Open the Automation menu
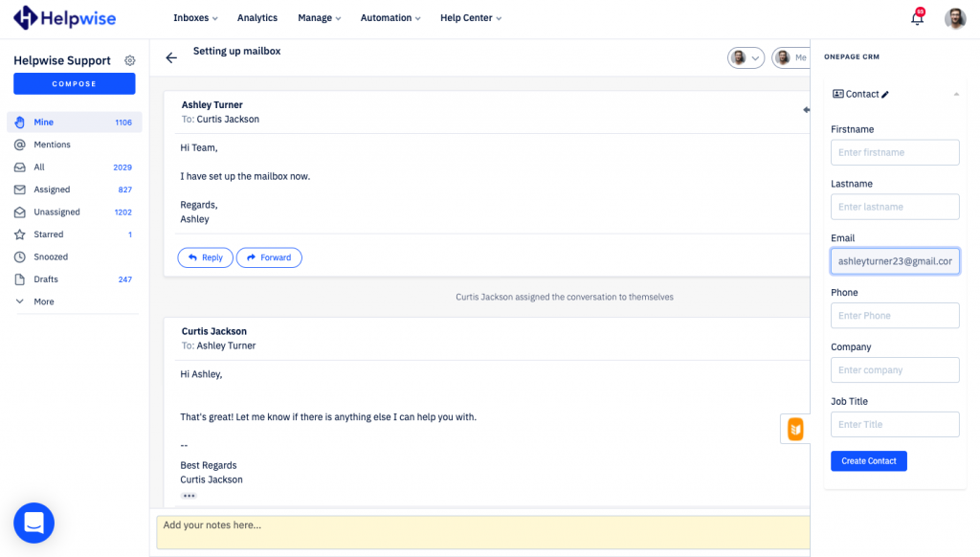This screenshot has width=980, height=557. pyautogui.click(x=390, y=18)
